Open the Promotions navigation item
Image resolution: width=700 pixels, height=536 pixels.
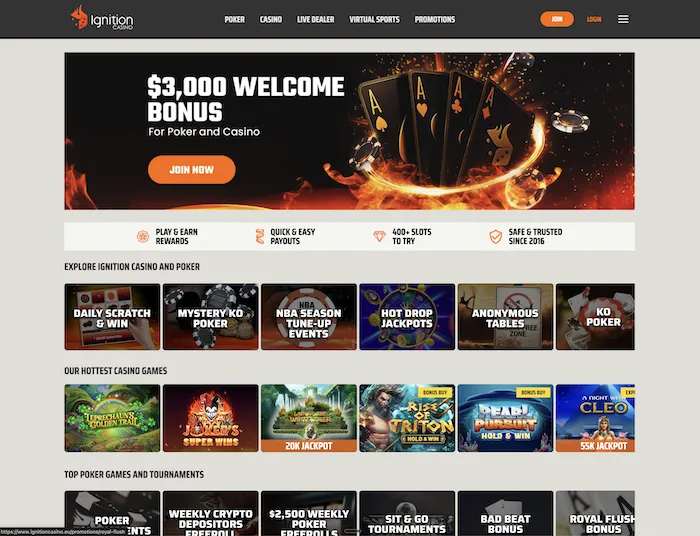434,19
